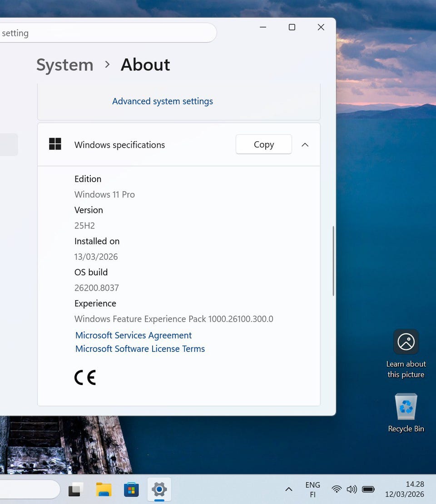Show hidden system tray icons

coord(289,489)
